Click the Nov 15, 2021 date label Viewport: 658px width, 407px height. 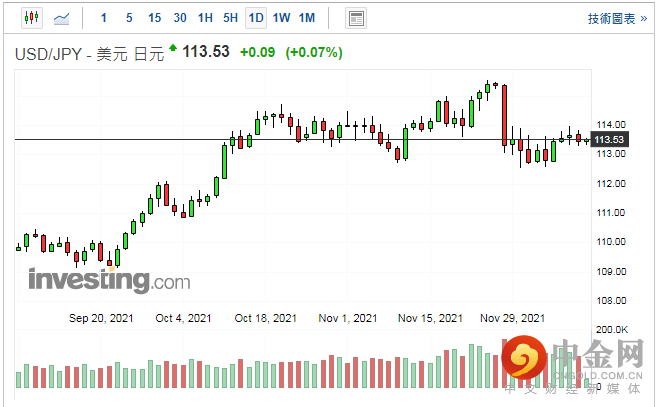430,318
